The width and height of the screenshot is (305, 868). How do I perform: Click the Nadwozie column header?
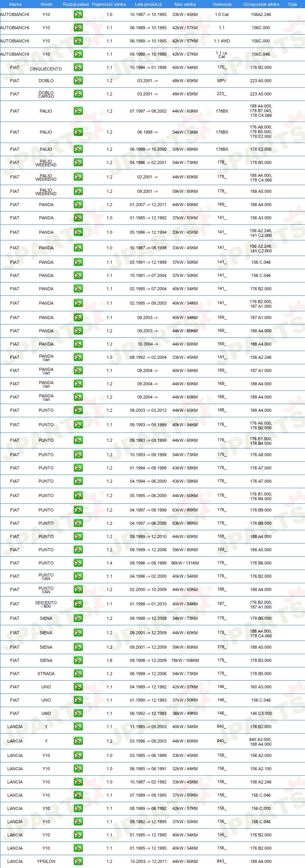222,4
